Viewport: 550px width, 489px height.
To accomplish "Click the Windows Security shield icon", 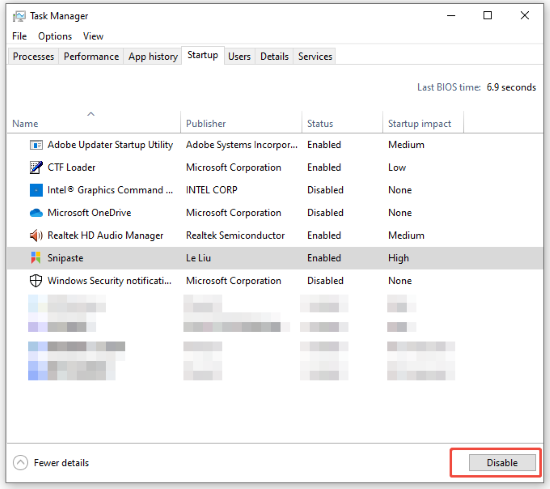I will (36, 281).
